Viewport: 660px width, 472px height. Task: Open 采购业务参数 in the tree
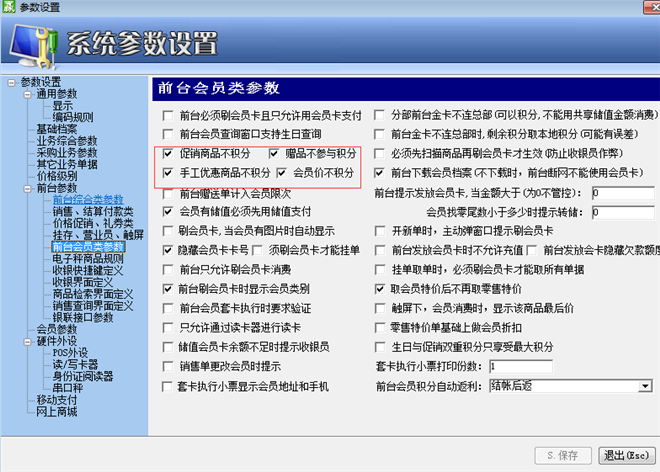(x=67, y=153)
